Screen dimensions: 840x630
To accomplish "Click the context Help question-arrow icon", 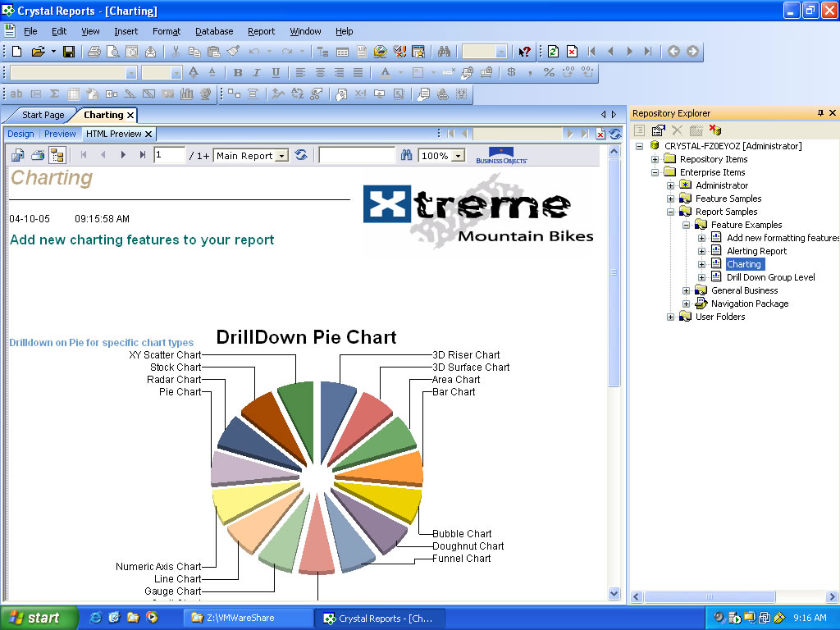I will point(524,52).
